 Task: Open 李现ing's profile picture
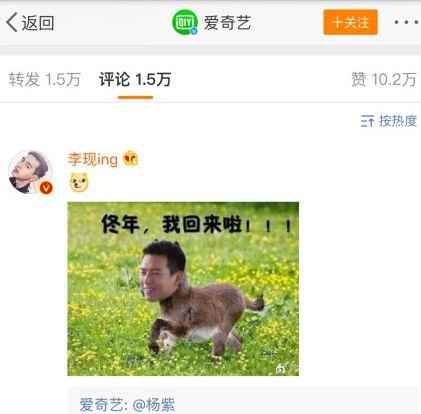[x=30, y=172]
